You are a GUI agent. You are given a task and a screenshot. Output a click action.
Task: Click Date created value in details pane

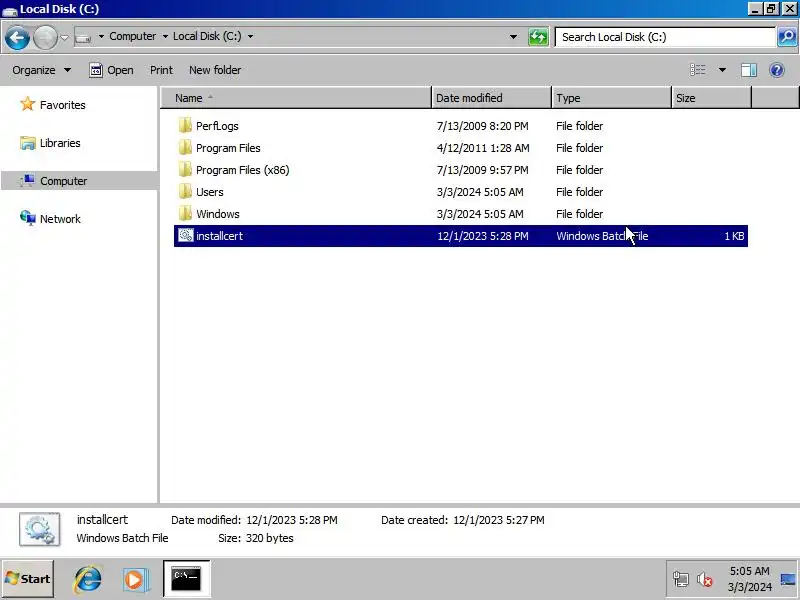tap(498, 520)
